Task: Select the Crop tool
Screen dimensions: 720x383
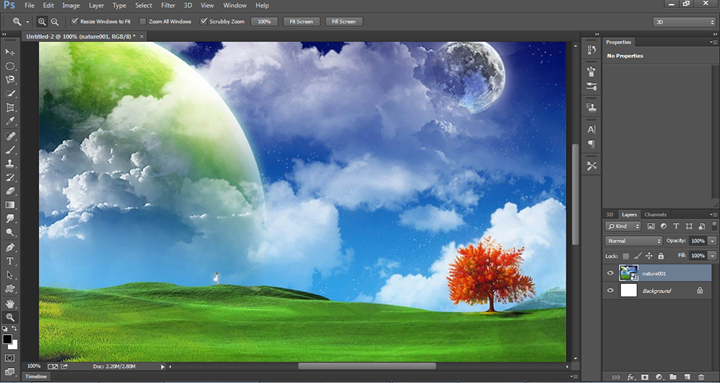Action: click(x=10, y=108)
